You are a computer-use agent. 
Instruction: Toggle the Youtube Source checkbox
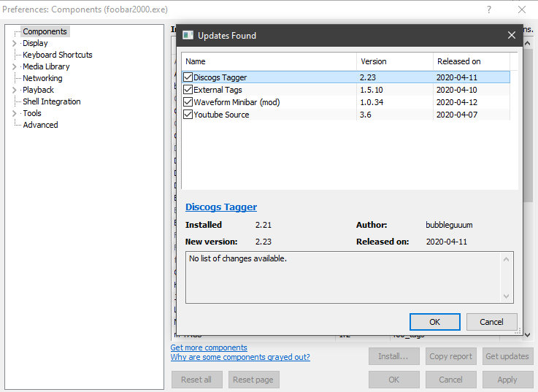(188, 115)
